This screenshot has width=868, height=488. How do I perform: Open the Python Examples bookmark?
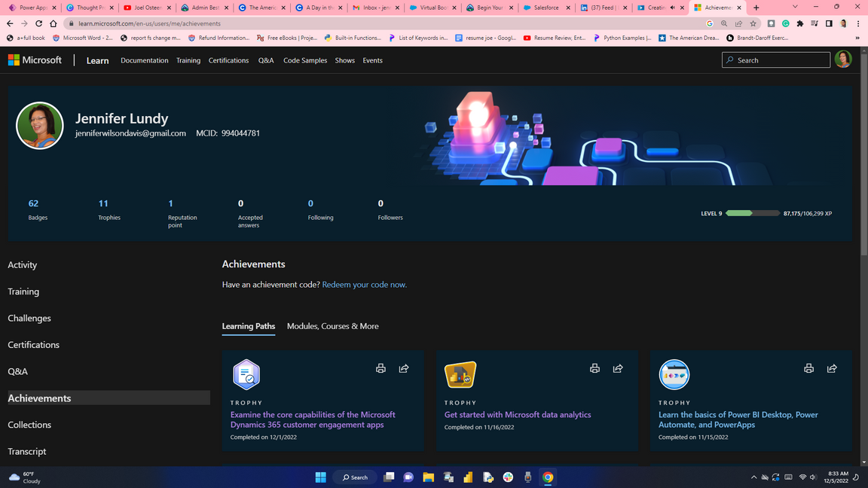[622, 38]
